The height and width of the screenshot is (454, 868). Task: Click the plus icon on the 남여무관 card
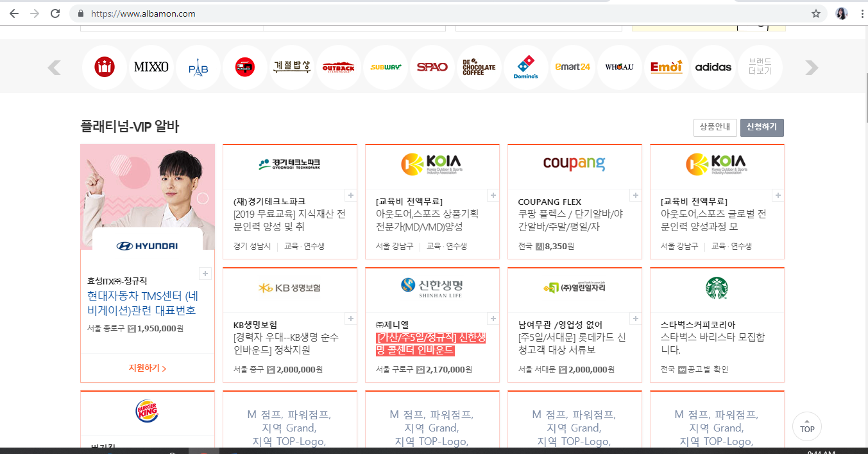click(636, 319)
